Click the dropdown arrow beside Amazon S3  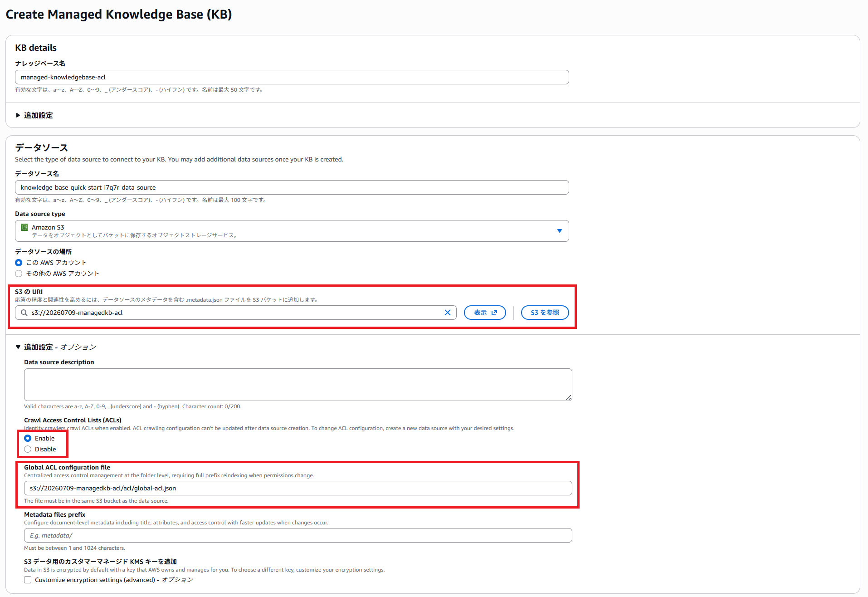point(560,231)
